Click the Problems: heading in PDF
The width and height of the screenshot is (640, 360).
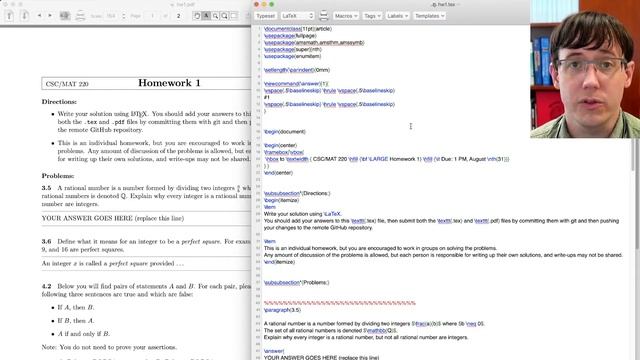click(58, 176)
